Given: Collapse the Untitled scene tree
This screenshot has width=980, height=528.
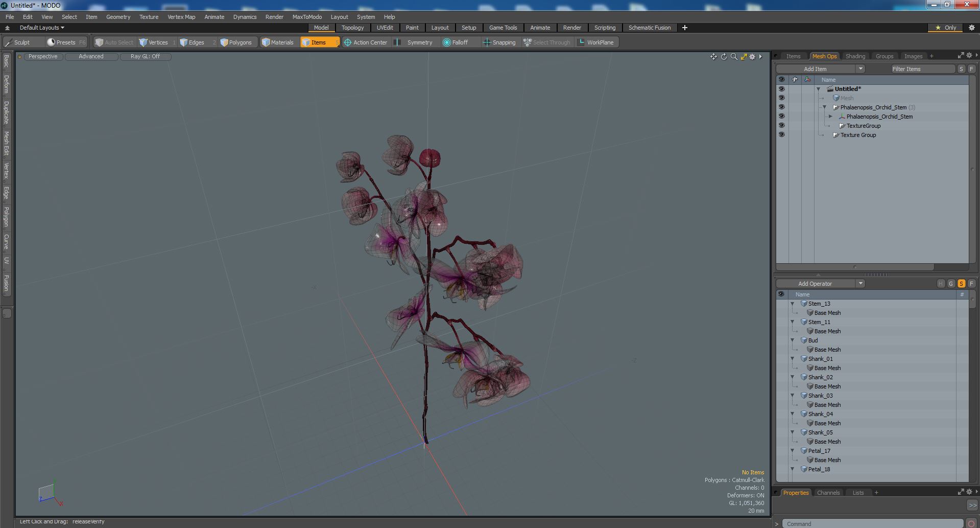Looking at the screenshot, I should point(819,89).
